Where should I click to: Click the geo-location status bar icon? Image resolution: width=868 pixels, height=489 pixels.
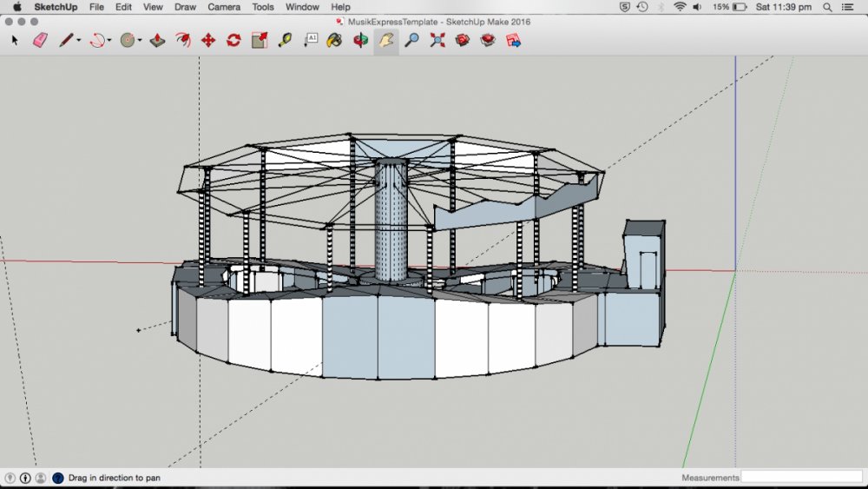(10, 478)
